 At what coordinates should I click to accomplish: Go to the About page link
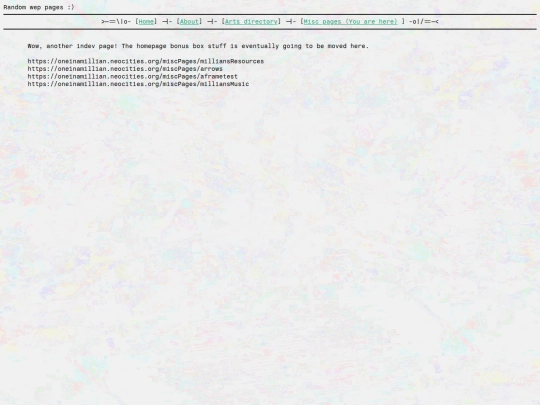(x=189, y=22)
